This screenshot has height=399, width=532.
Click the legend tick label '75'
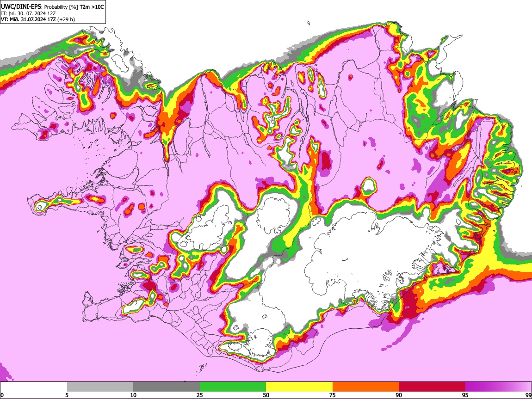click(333, 395)
